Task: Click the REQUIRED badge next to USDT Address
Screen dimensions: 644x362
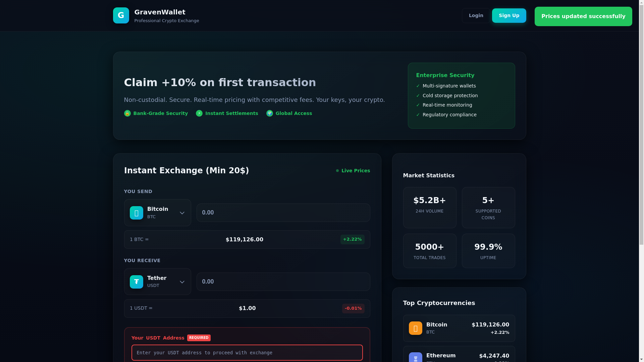Action: coord(199,338)
